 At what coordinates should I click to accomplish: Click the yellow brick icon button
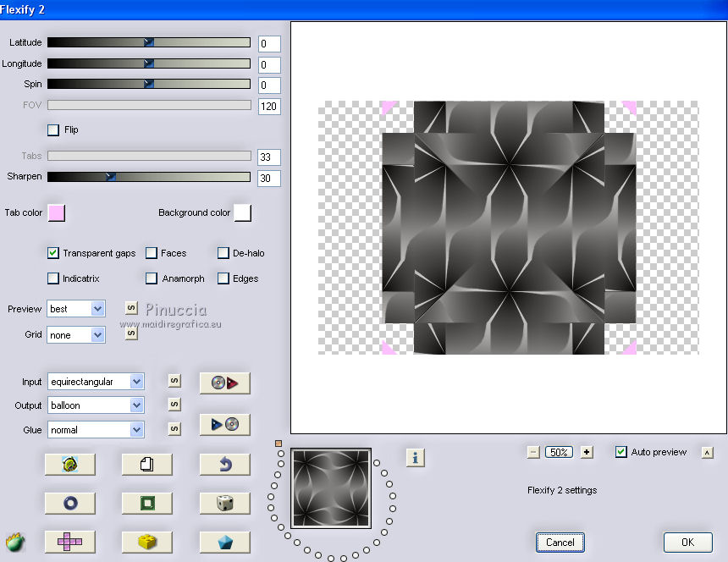click(x=146, y=542)
